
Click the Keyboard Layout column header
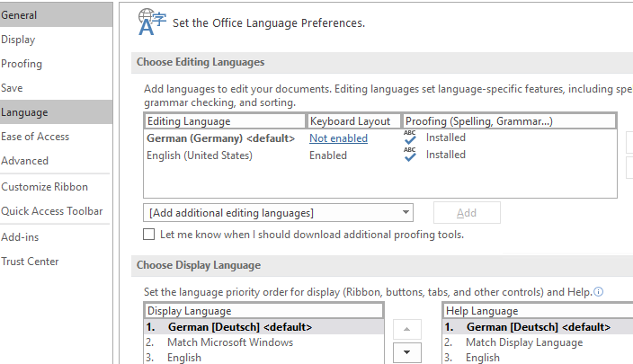(350, 120)
